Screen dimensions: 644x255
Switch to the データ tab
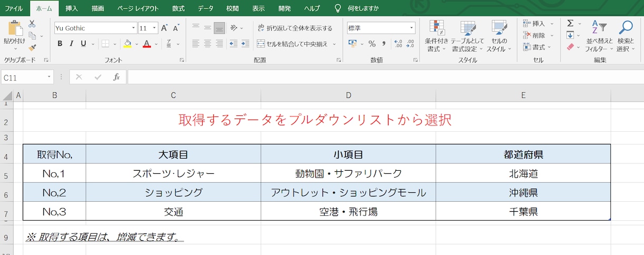pyautogui.click(x=206, y=8)
